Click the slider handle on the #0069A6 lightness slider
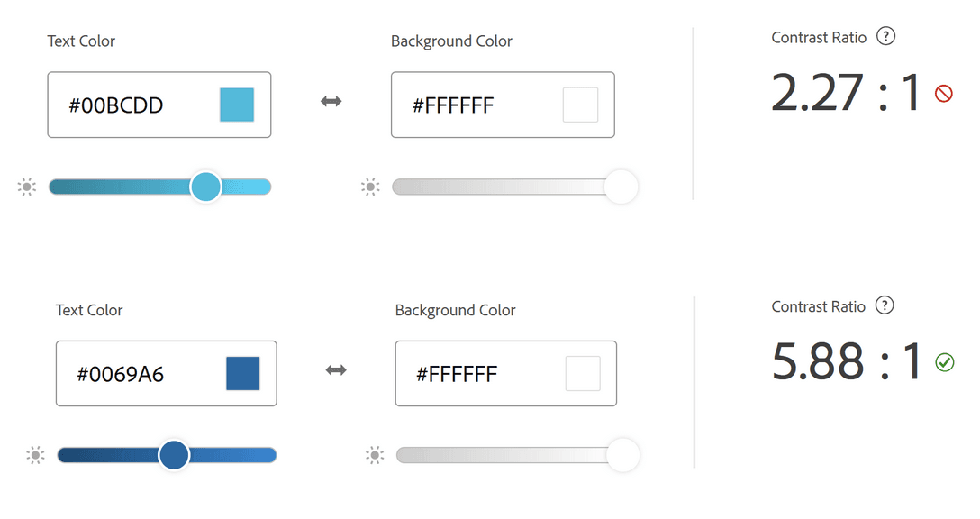This screenshot has height=519, width=980. coord(174,455)
